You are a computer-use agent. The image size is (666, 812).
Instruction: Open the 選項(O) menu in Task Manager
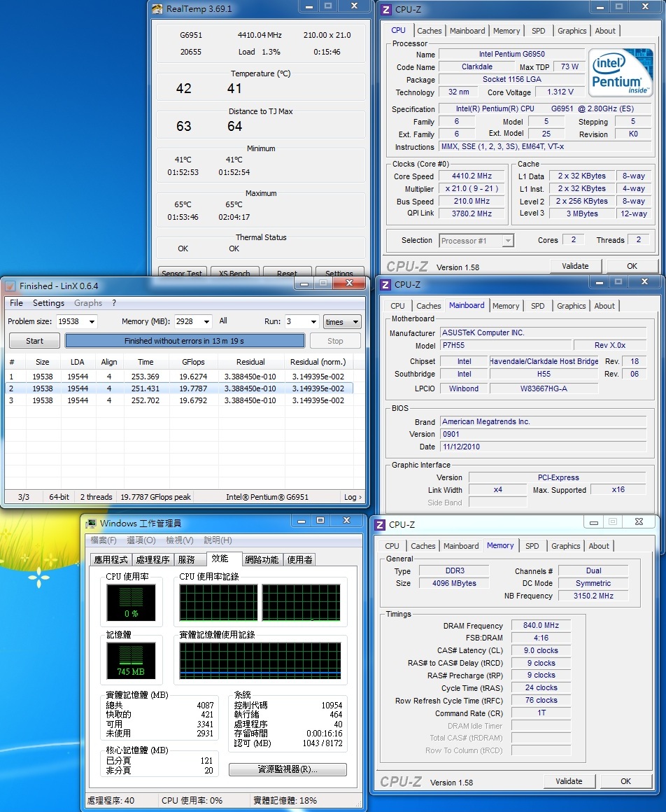click(x=141, y=540)
